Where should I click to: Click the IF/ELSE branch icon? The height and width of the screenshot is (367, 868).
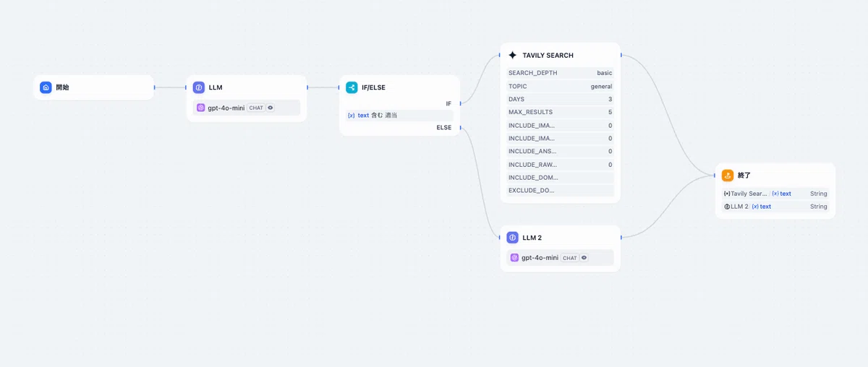pos(352,87)
